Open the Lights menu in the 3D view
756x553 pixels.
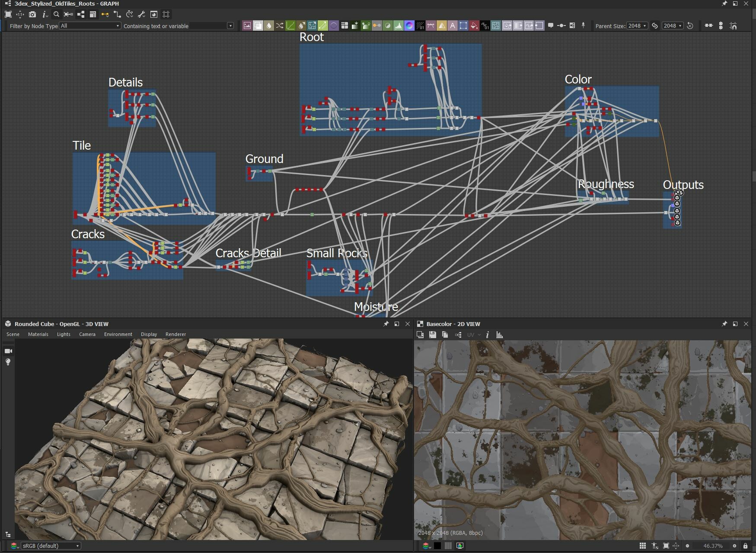coord(64,334)
